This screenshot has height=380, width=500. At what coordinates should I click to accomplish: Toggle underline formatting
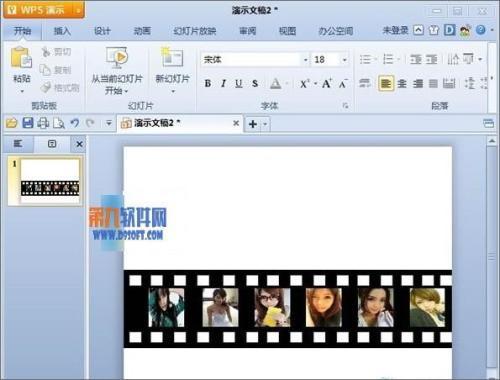pyautogui.click(x=239, y=83)
